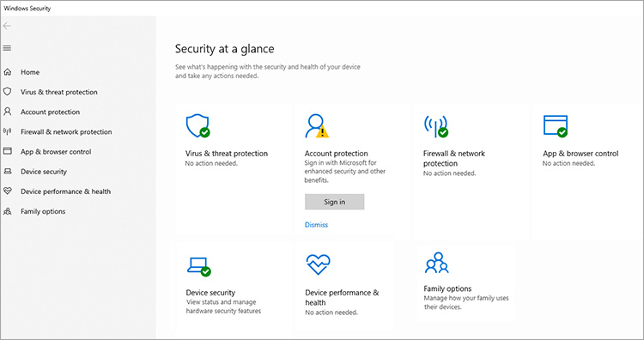Click the window icon beside App & browser control in sidebar
644x340 pixels.
tap(8, 151)
